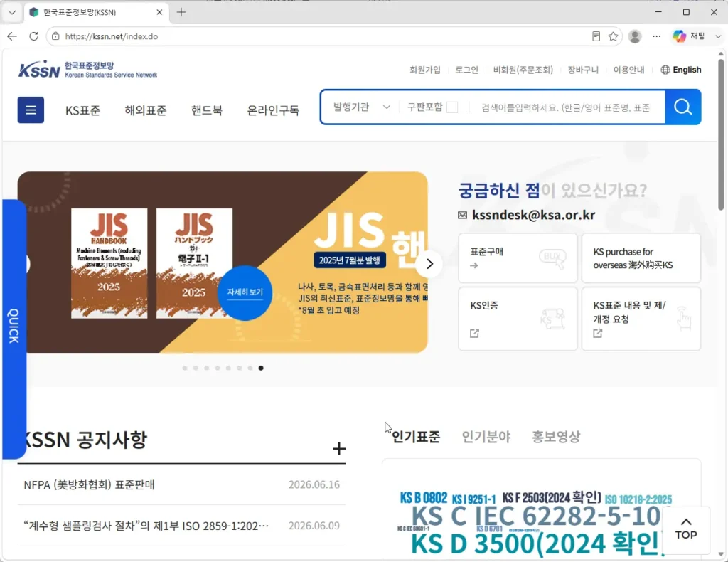The image size is (728, 562).
Task: Open 장바구니 link
Action: pyautogui.click(x=583, y=70)
